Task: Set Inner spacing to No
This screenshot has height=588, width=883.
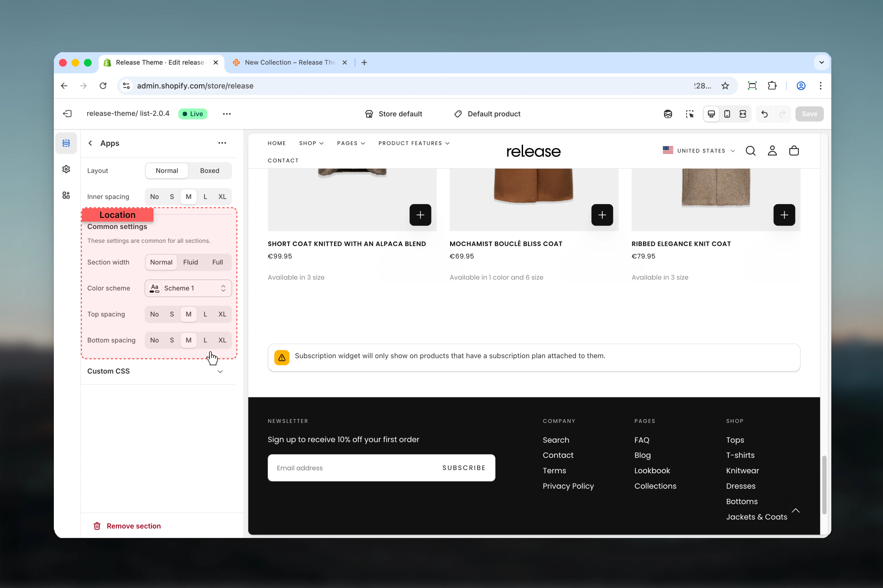Action: pyautogui.click(x=154, y=197)
